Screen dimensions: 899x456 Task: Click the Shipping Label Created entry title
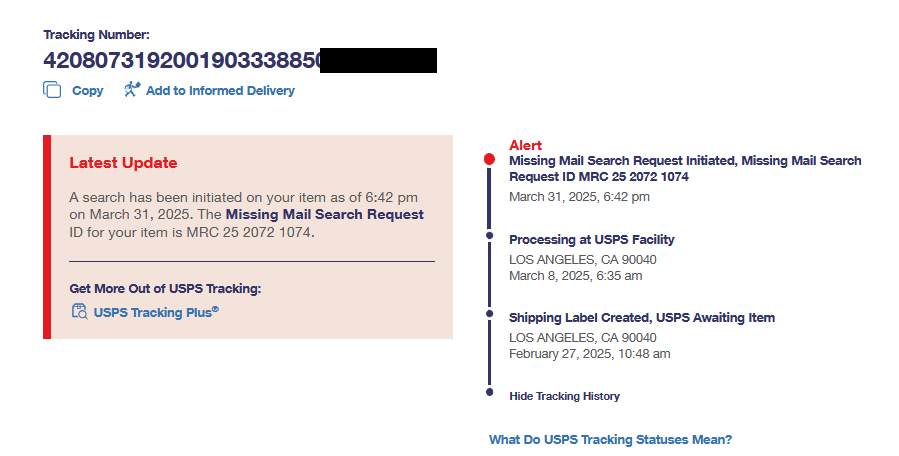click(x=641, y=318)
